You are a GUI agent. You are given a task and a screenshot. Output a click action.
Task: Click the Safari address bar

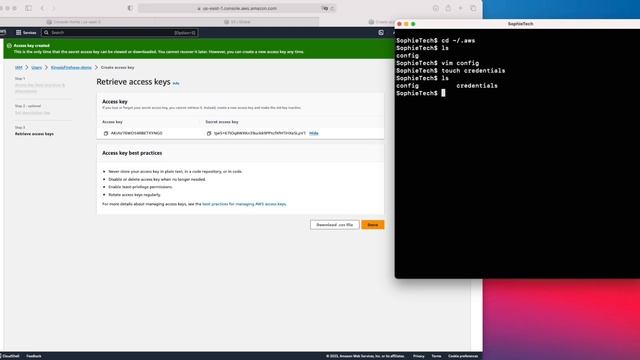pos(237,8)
